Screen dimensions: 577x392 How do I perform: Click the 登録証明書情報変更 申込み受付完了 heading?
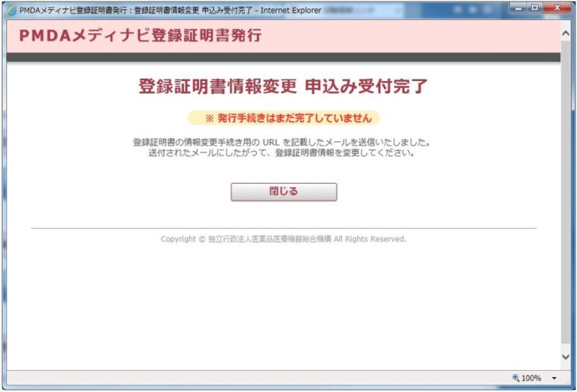tap(283, 86)
